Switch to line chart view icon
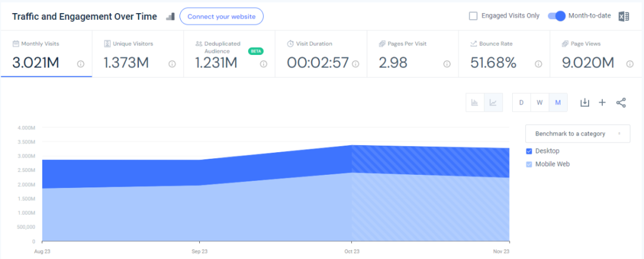644x259 pixels. tap(493, 103)
